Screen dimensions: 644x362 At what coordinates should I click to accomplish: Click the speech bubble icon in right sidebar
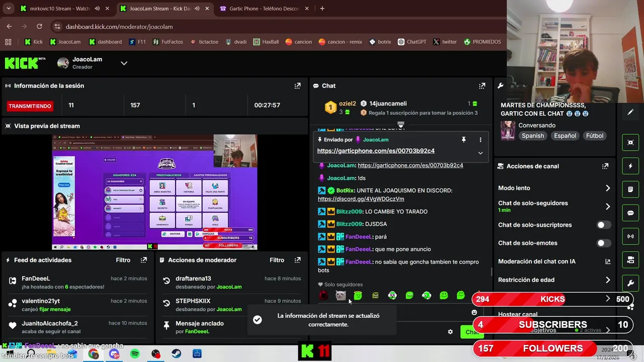click(x=630, y=213)
